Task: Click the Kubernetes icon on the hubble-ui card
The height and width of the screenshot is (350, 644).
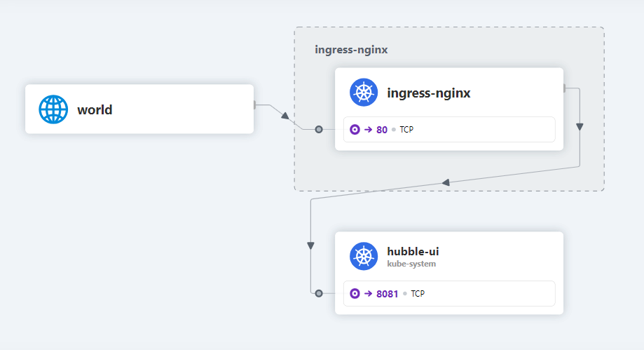Action: [364, 256]
